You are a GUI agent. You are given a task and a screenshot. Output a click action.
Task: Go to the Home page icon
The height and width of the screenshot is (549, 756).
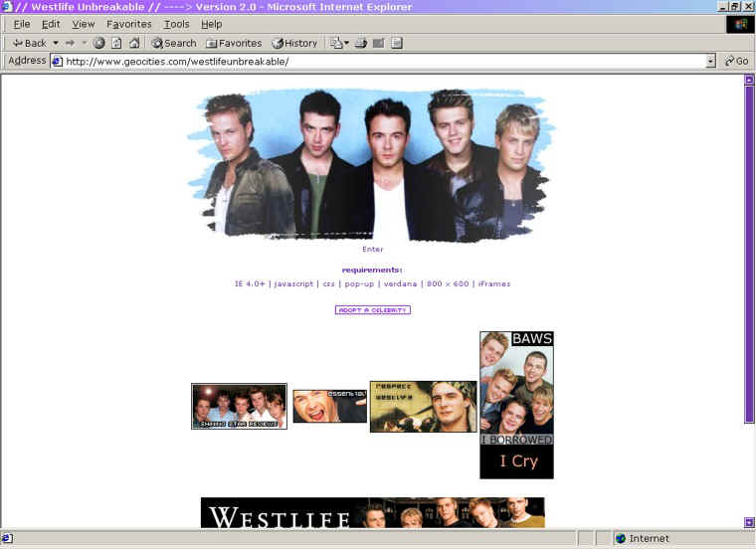pos(133,43)
